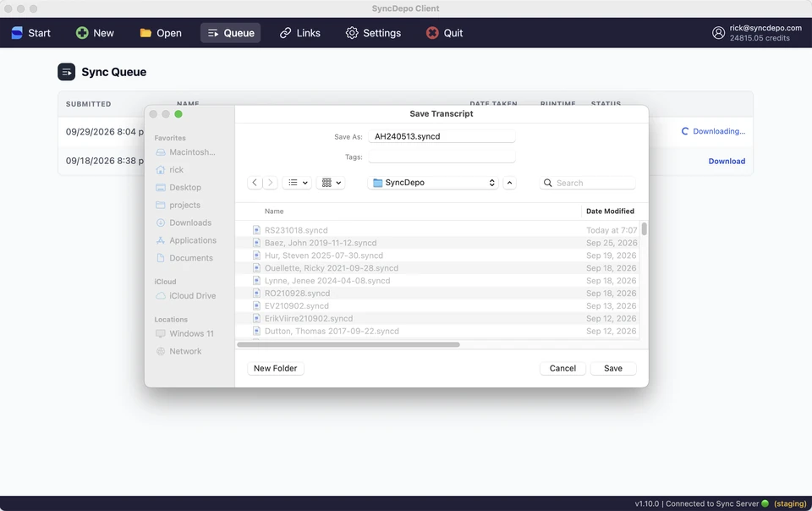Click the red Quit icon
Image resolution: width=812 pixels, height=511 pixels.
(x=432, y=33)
